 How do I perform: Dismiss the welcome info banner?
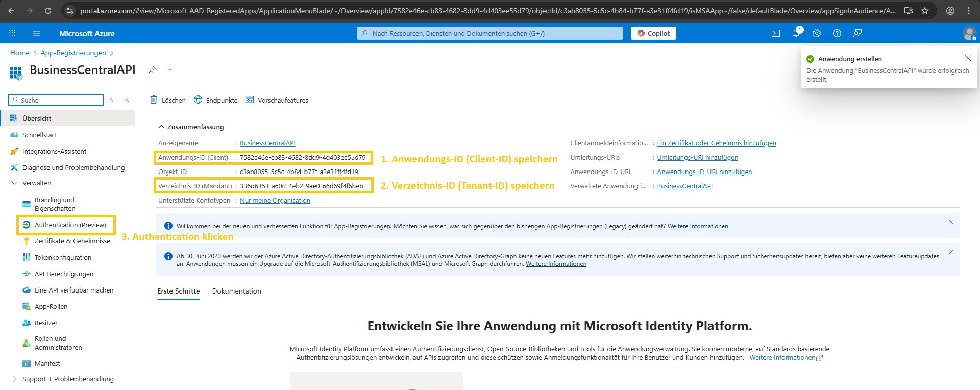click(951, 222)
